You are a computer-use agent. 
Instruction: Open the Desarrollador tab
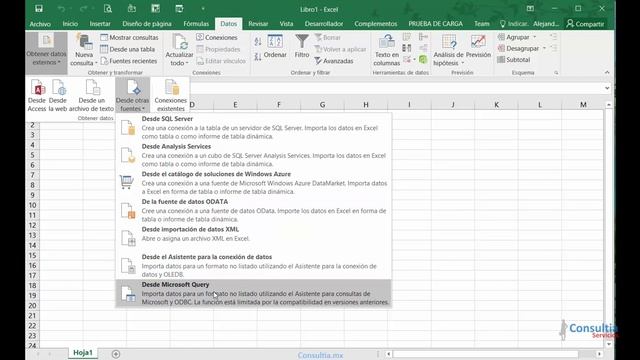[324, 24]
